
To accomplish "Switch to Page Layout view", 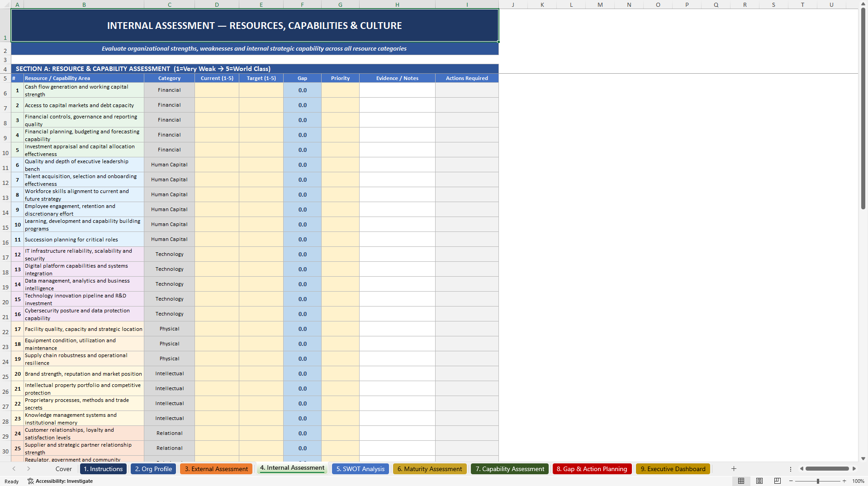I will (x=759, y=481).
